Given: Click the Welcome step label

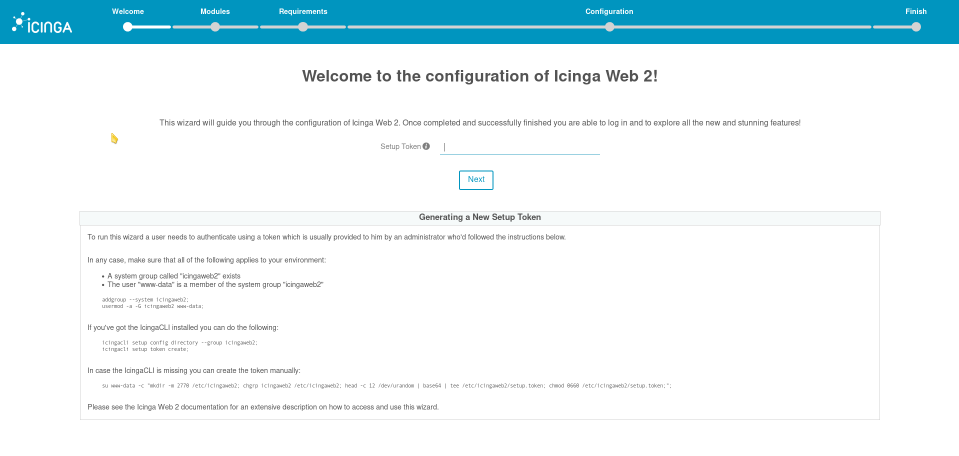Looking at the screenshot, I should coord(128,12).
